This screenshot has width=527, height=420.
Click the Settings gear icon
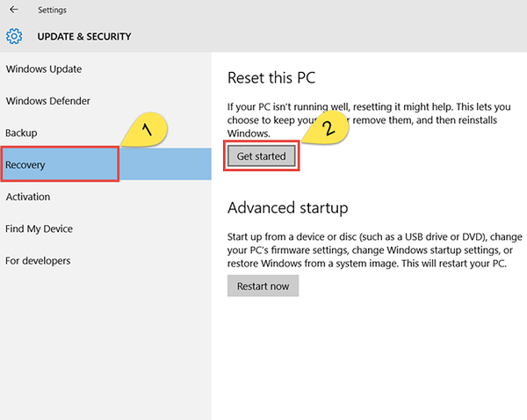point(14,37)
